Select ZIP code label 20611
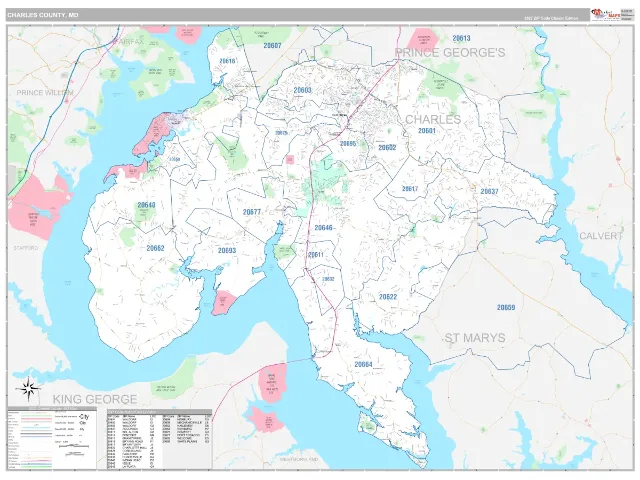Screen dimensions: 640x480 (316, 255)
